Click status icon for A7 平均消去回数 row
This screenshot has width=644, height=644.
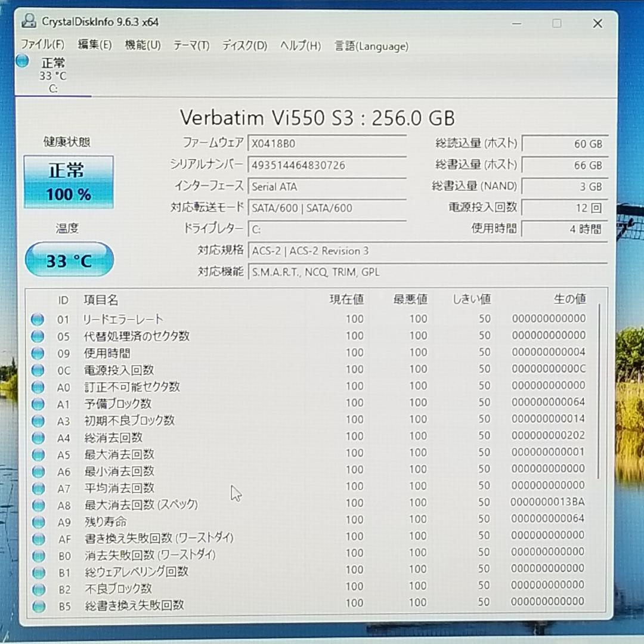click(38, 488)
